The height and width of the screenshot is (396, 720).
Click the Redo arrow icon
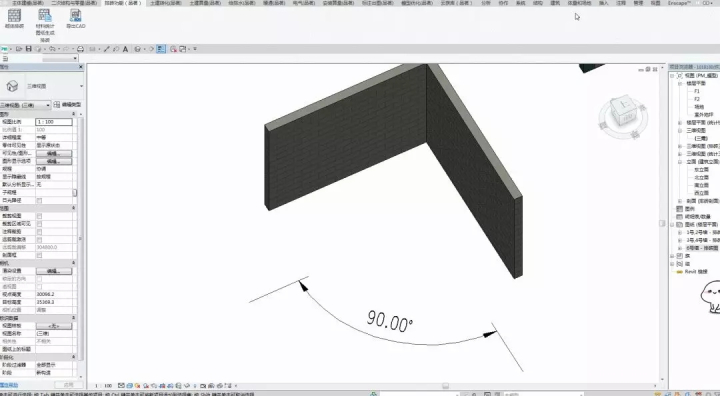click(x=66, y=49)
